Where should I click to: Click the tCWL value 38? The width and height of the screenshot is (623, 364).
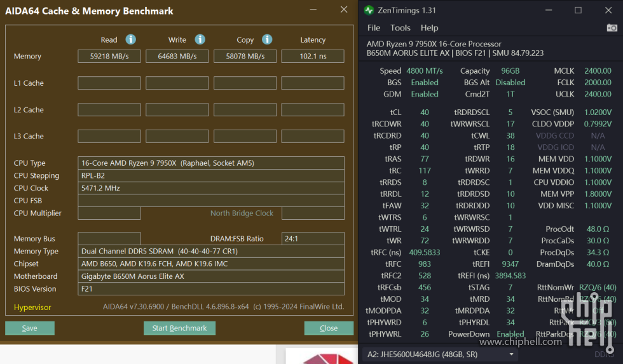coord(510,136)
